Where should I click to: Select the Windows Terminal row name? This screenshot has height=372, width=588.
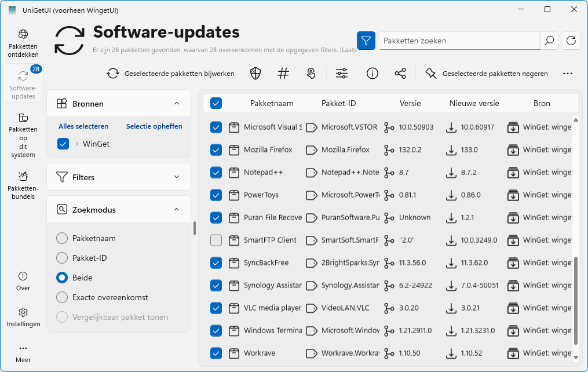[x=273, y=330]
